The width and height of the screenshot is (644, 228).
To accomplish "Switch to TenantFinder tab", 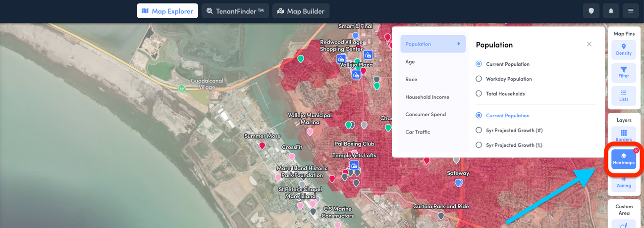I will click(x=235, y=11).
